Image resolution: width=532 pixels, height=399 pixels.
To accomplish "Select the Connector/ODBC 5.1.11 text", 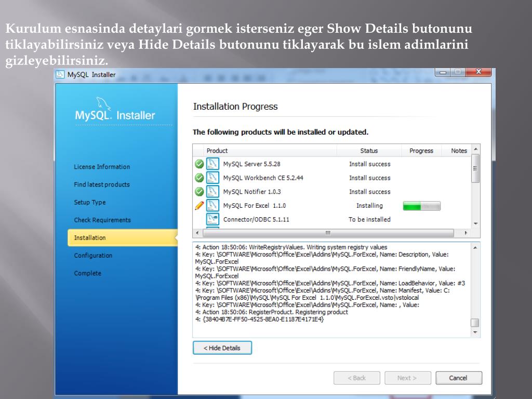I will click(256, 220).
